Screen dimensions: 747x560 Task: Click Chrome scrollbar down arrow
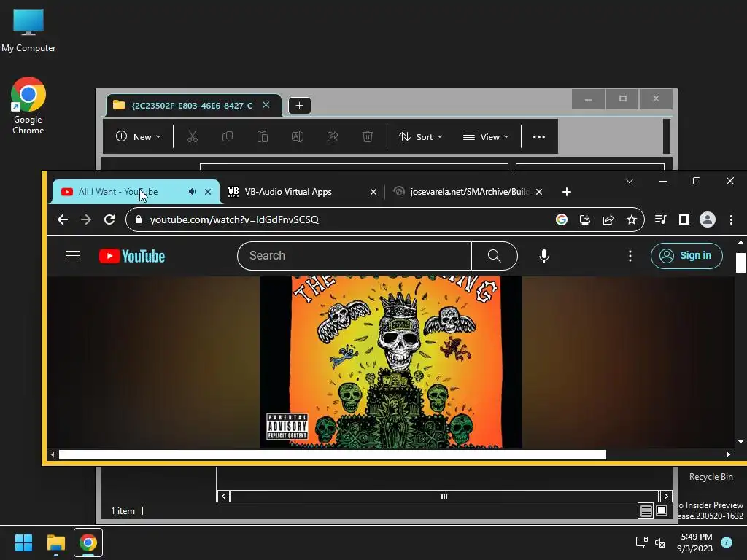(x=740, y=442)
